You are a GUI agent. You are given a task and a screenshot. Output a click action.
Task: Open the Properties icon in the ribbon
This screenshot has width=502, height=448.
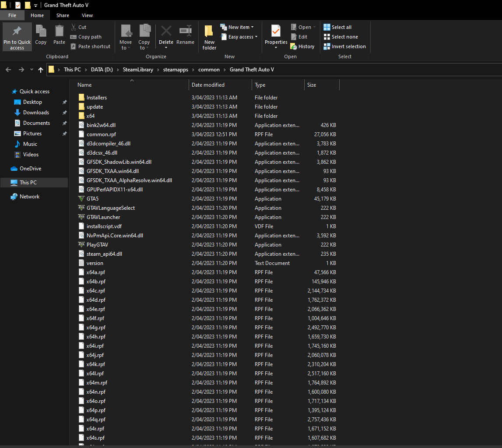coord(276,32)
